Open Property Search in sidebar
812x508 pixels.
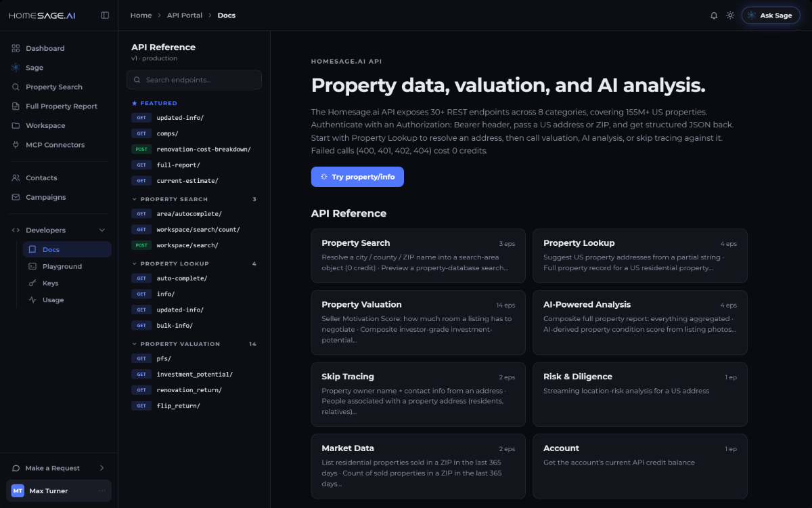point(59,87)
